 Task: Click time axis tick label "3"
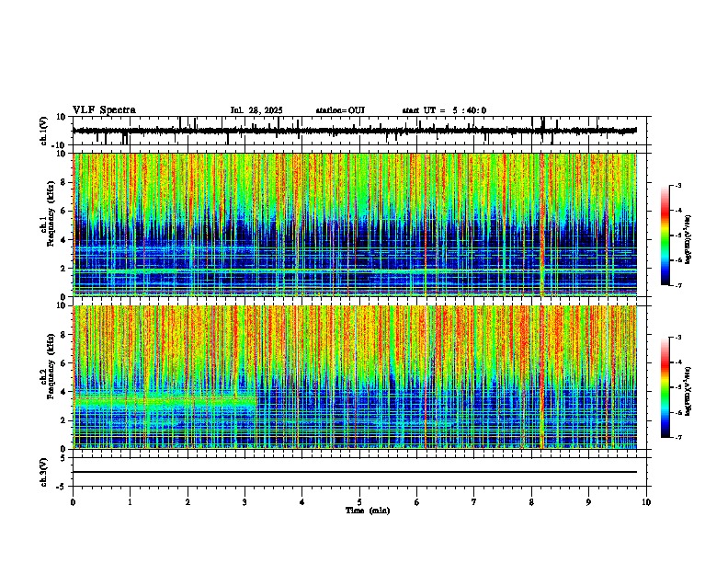245,502
